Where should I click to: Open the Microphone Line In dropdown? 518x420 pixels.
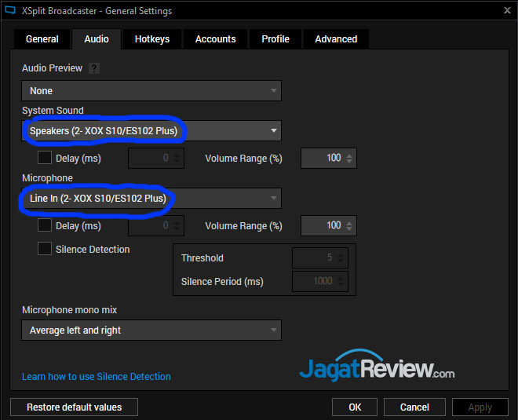click(151, 199)
